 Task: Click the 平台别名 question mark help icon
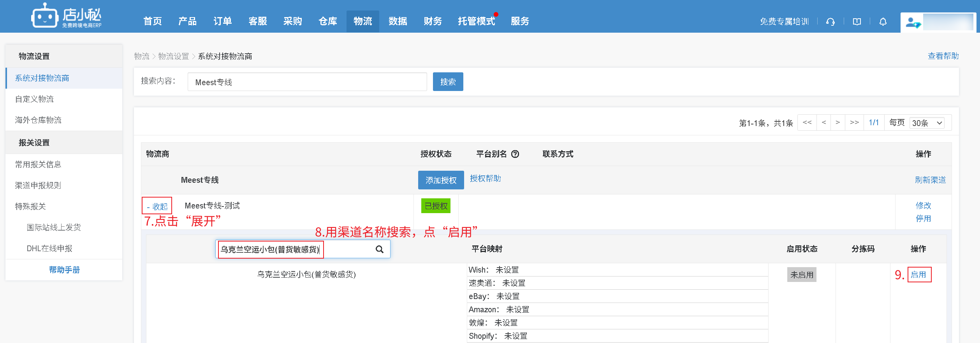tap(515, 154)
